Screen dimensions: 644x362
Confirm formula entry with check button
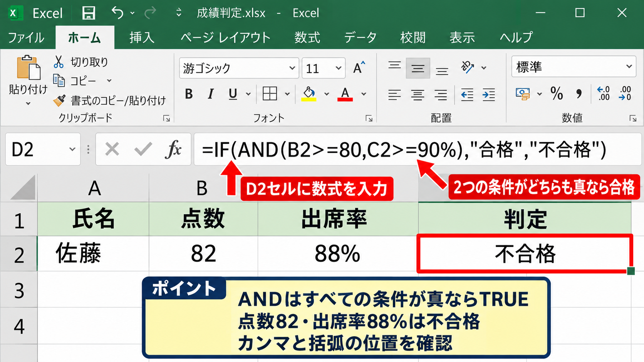click(143, 149)
